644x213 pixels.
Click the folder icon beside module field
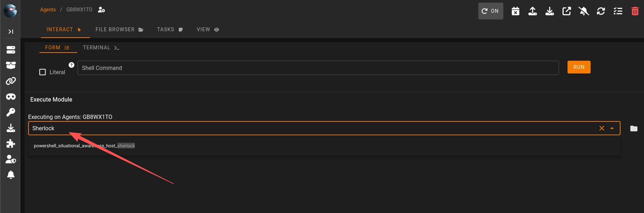[634, 129]
